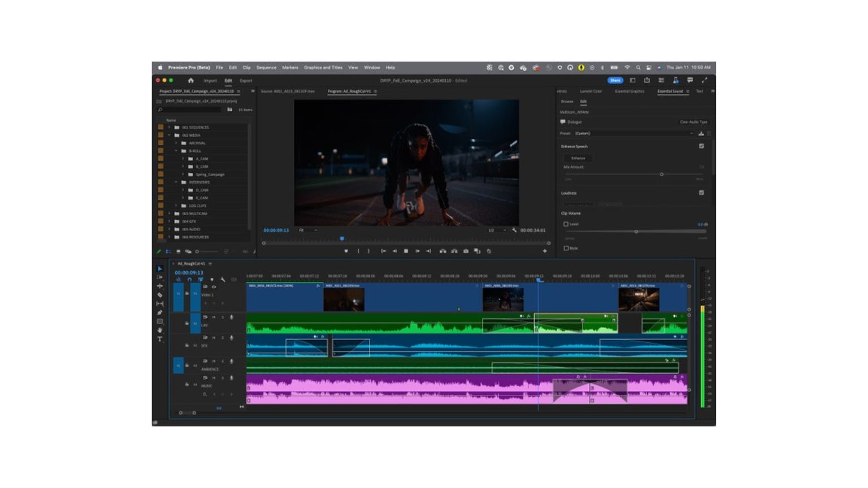The image size is (868, 488).
Task: Select the Slip tool
Action: tap(160, 303)
